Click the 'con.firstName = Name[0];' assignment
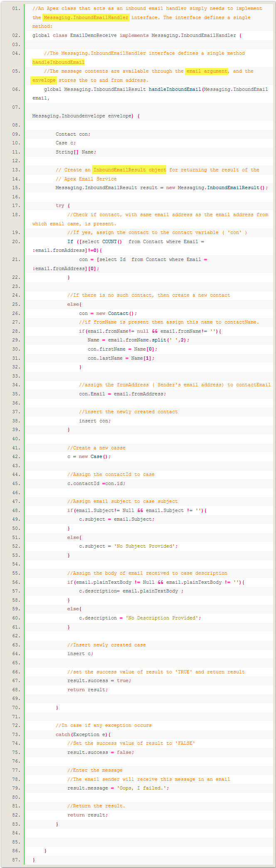The height and width of the screenshot is (868, 276). [122, 349]
